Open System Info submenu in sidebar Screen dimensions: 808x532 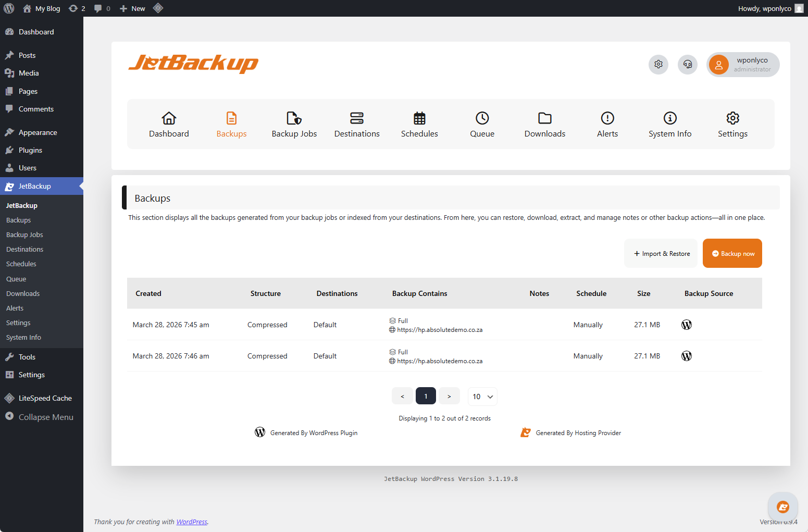pyautogui.click(x=23, y=338)
